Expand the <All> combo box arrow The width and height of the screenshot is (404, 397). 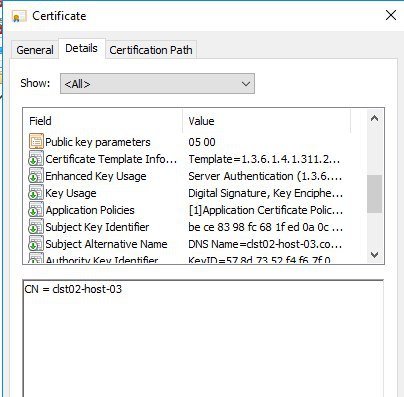pos(246,84)
